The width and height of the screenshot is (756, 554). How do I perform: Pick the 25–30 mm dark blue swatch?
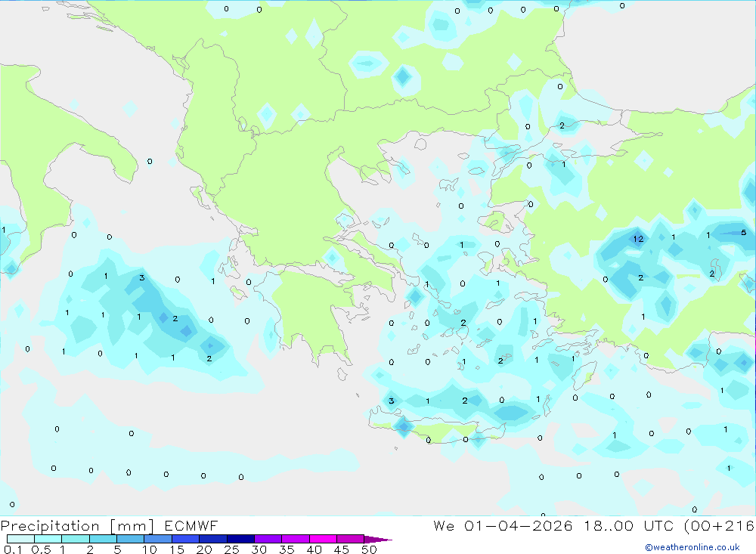pos(240,539)
